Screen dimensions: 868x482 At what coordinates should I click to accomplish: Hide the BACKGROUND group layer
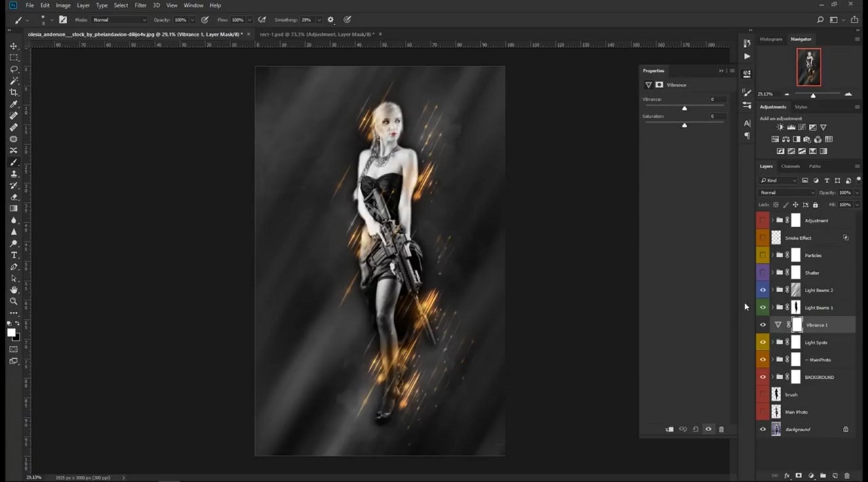[763, 377]
